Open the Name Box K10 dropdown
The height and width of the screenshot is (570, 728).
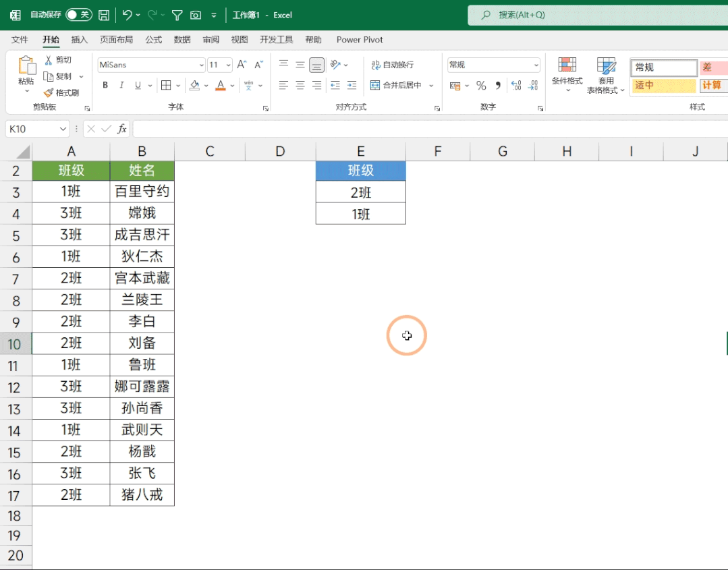click(x=63, y=129)
